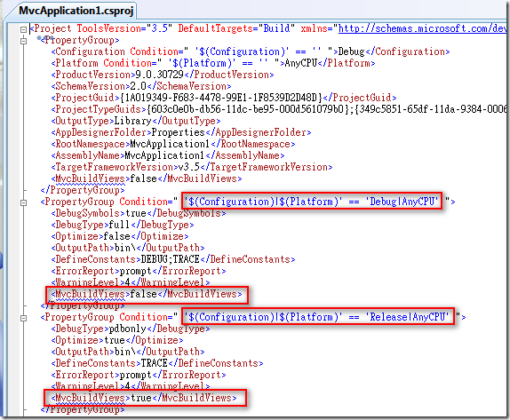Click Project ToolsVersion 3.5 attribute
510x420 pixels.
124,28
